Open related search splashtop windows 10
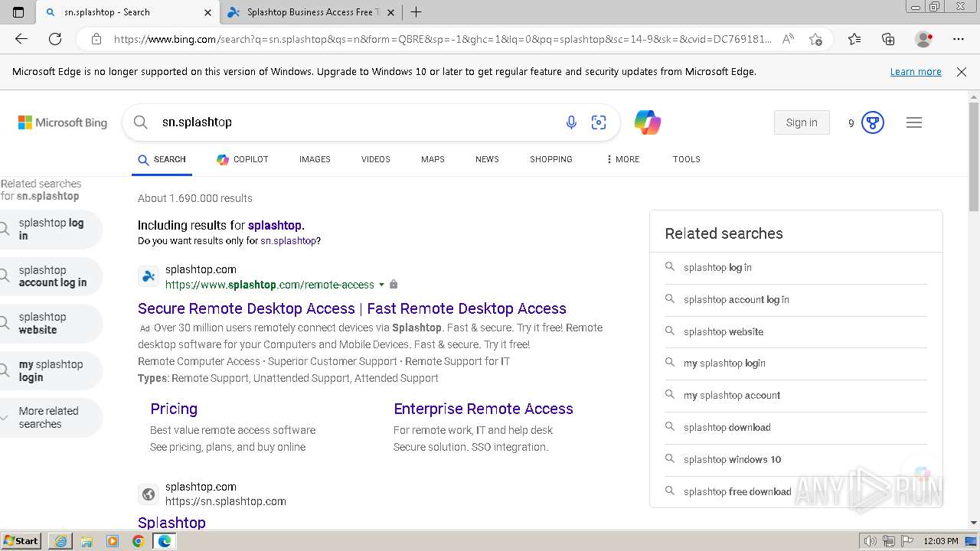This screenshot has height=551, width=980. click(795, 460)
